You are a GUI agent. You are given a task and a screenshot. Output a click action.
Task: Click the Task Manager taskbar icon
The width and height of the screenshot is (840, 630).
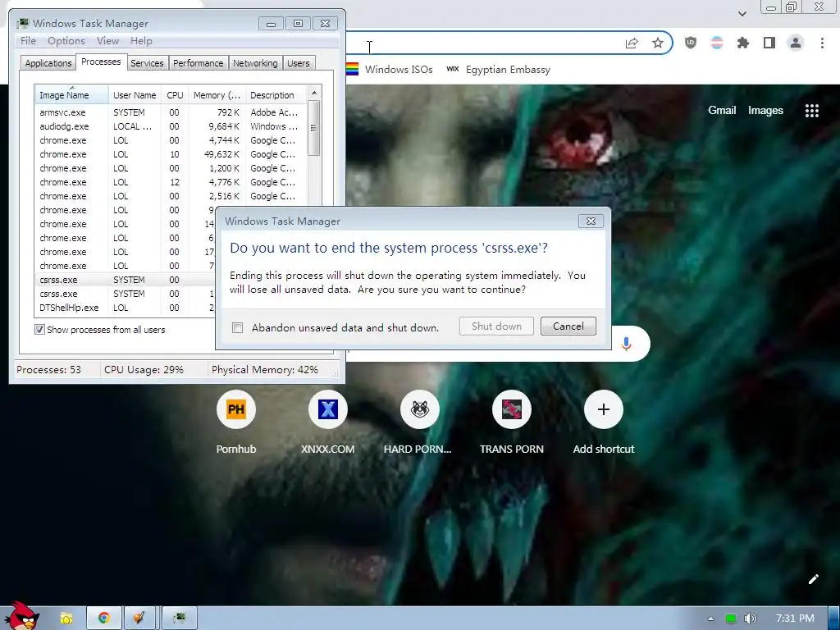pyautogui.click(x=180, y=619)
